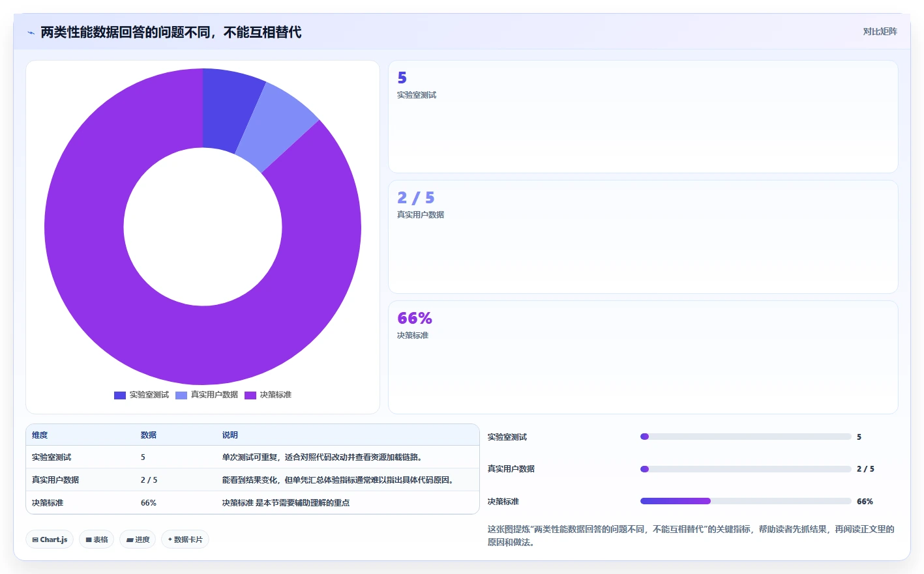Click the 数据 table column header
Viewport: 924px width, 574px height.
pyautogui.click(x=149, y=435)
